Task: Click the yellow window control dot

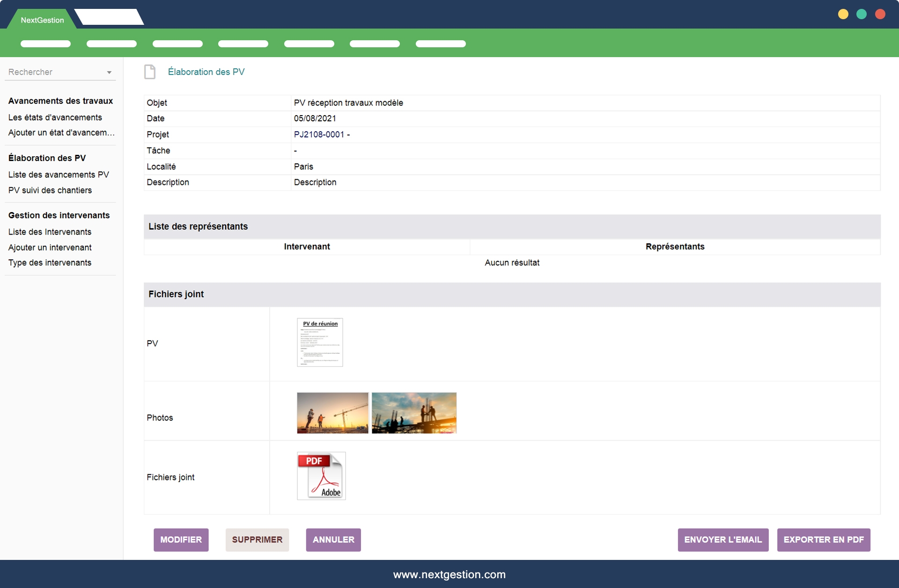Action: pyautogui.click(x=843, y=14)
